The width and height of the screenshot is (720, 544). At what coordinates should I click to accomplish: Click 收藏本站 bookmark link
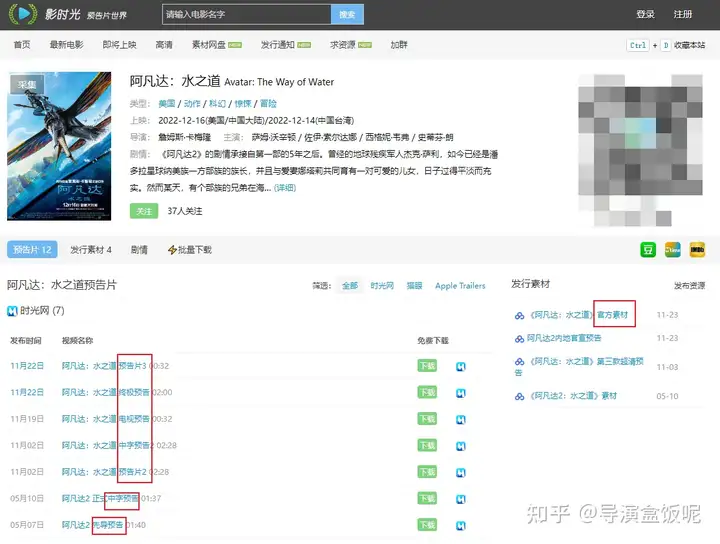[x=689, y=45]
